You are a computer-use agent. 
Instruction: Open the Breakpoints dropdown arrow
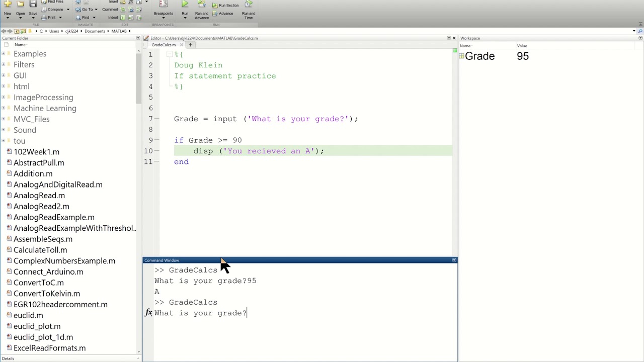(x=163, y=18)
